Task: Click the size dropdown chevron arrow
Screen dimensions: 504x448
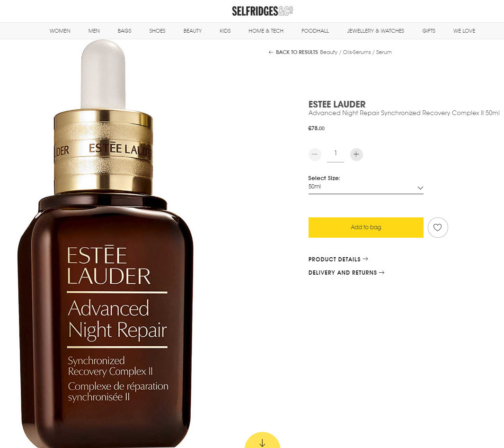Action: (x=420, y=188)
